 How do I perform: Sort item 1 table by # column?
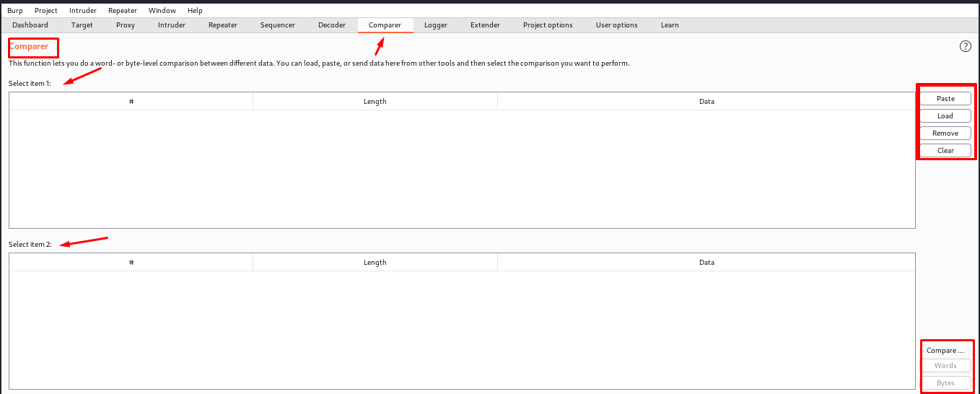tap(131, 102)
